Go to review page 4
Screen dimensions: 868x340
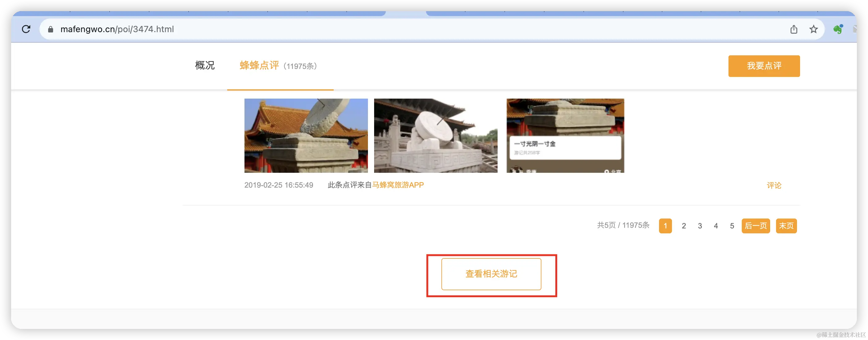(716, 226)
